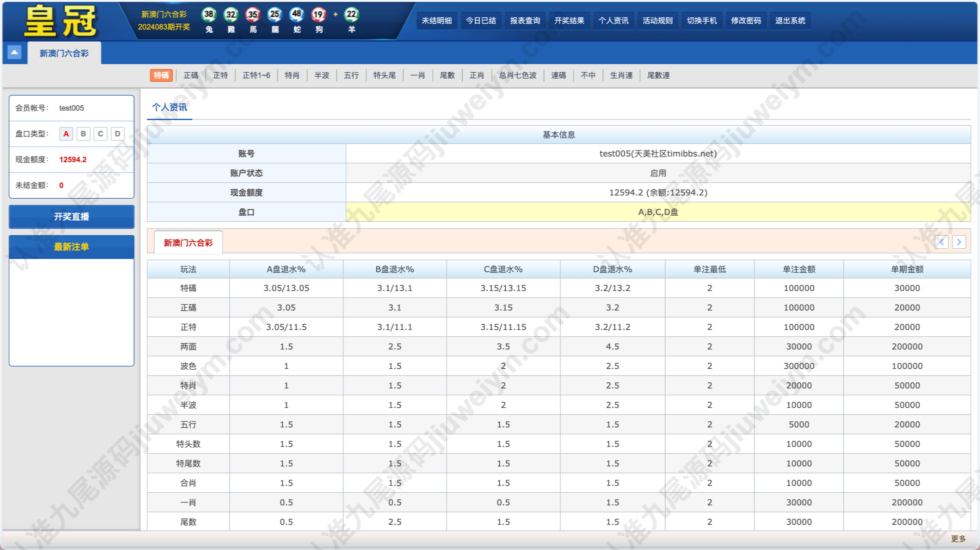Click the 波色 row label
Viewport: 980px width, 550px height.
(188, 366)
